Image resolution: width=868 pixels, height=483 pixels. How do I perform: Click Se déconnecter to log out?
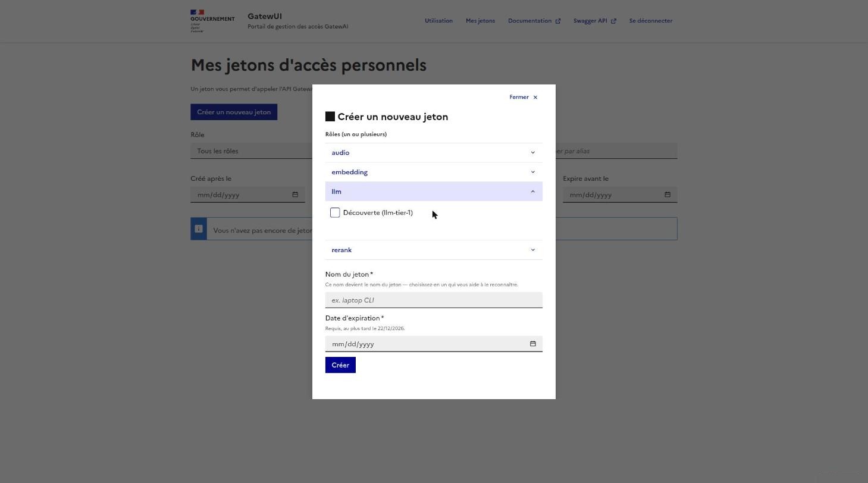(651, 21)
